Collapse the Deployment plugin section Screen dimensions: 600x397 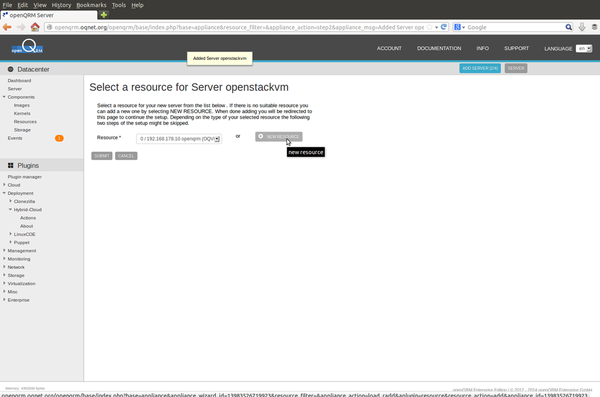(x=4, y=193)
